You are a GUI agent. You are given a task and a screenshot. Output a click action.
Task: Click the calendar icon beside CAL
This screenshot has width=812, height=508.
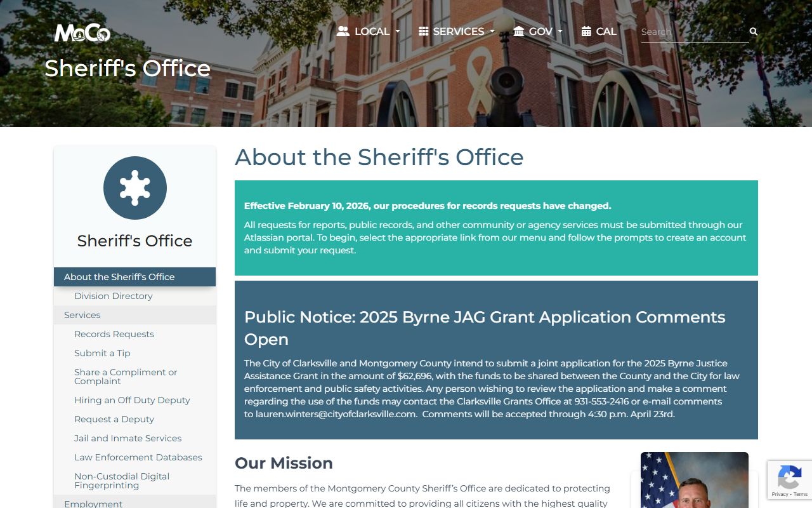(x=586, y=31)
